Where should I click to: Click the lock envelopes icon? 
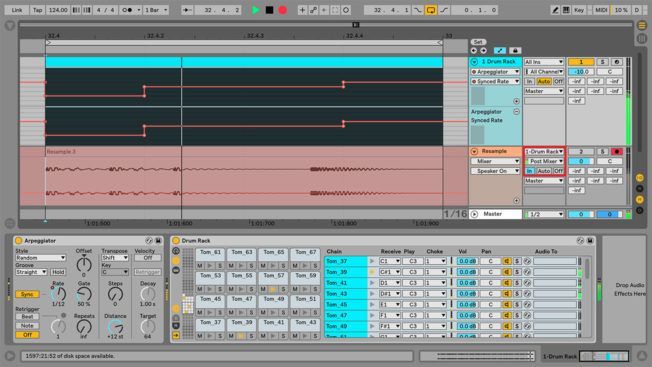(x=515, y=51)
